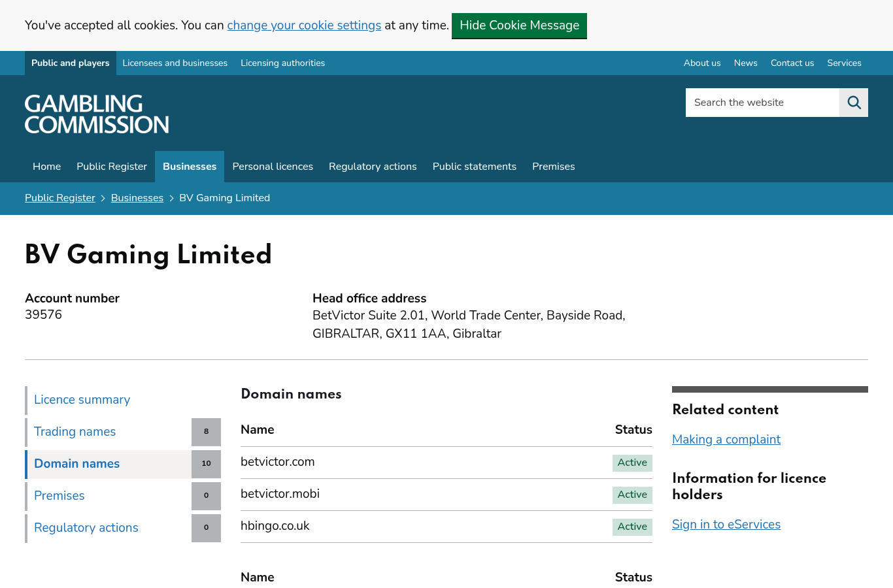This screenshot has height=588, width=893.
Task: Click the hbingo.co.uk domain name
Action: [275, 526]
